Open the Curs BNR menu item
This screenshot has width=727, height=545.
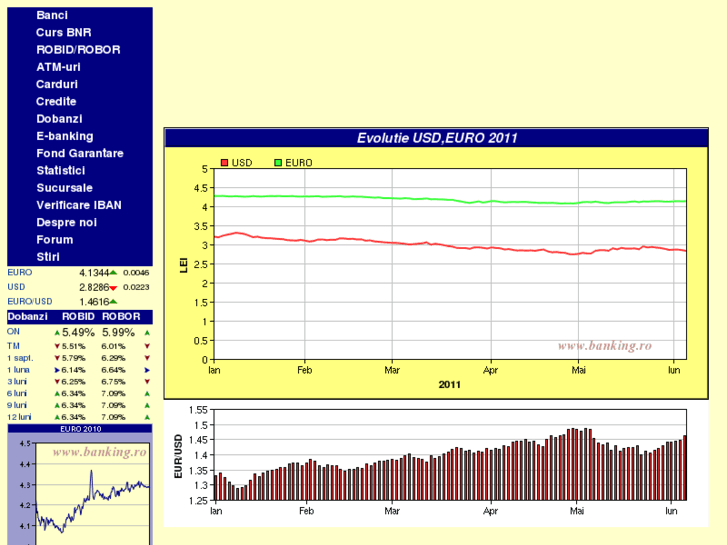[x=63, y=33]
